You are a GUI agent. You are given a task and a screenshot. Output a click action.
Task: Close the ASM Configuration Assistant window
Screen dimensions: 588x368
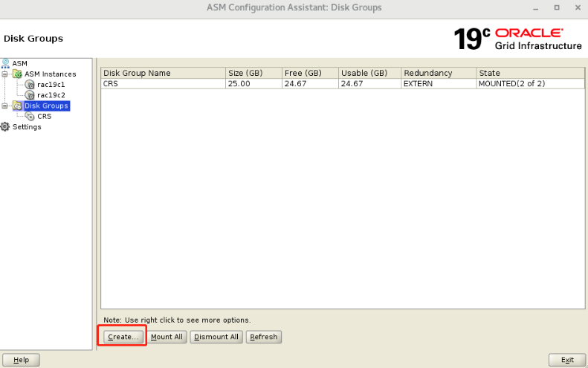pyautogui.click(x=578, y=7)
